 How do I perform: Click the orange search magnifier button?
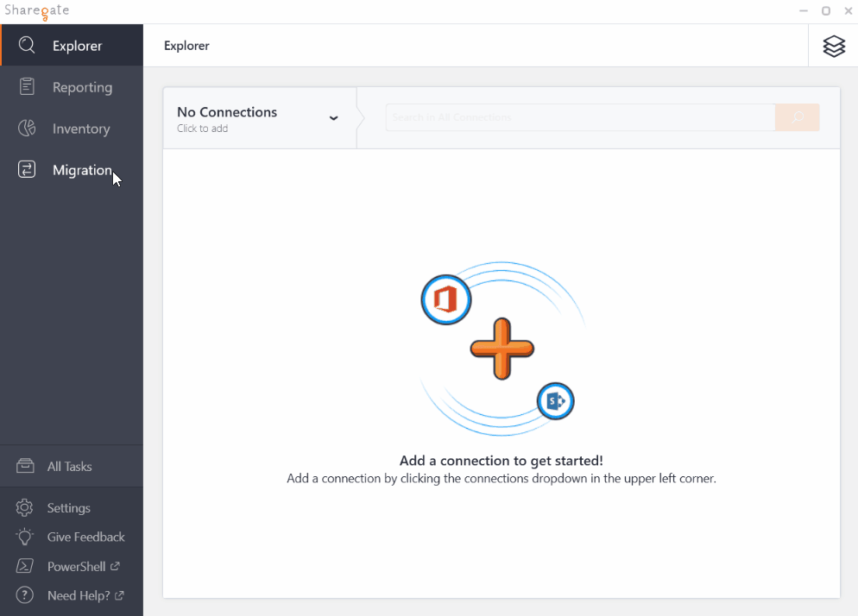798,117
